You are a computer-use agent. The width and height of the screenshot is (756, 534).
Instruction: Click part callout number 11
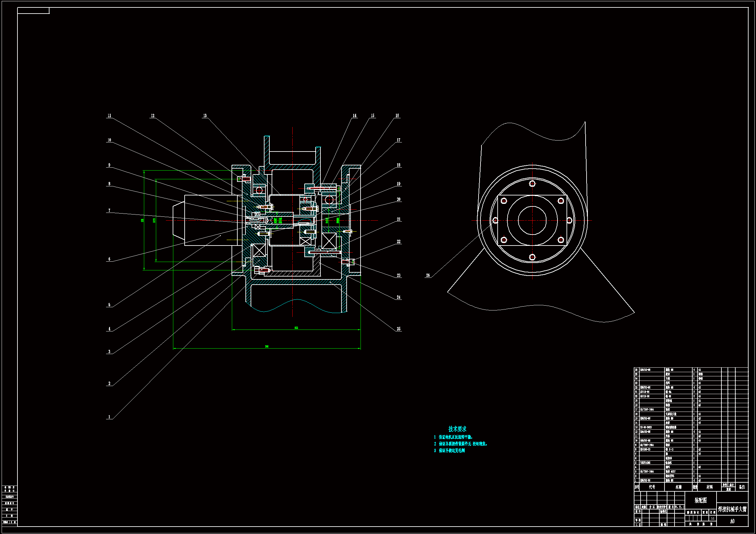pos(109,116)
